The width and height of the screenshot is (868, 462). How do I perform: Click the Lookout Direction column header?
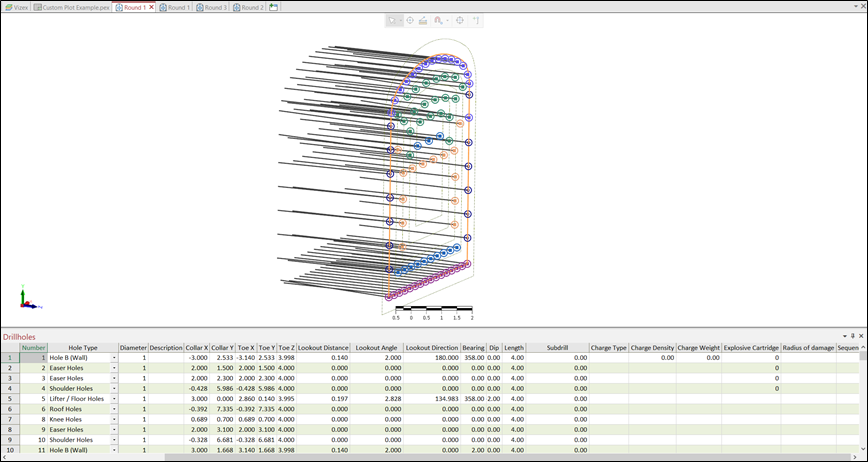tap(432, 347)
